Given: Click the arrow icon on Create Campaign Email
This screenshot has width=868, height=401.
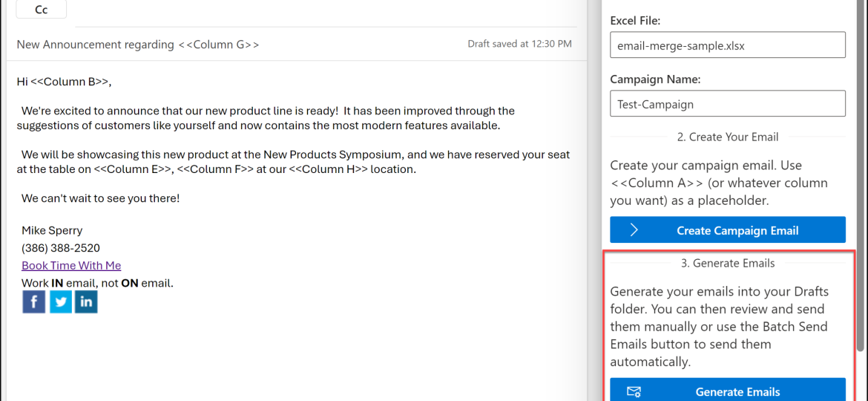Looking at the screenshot, I should (x=634, y=230).
